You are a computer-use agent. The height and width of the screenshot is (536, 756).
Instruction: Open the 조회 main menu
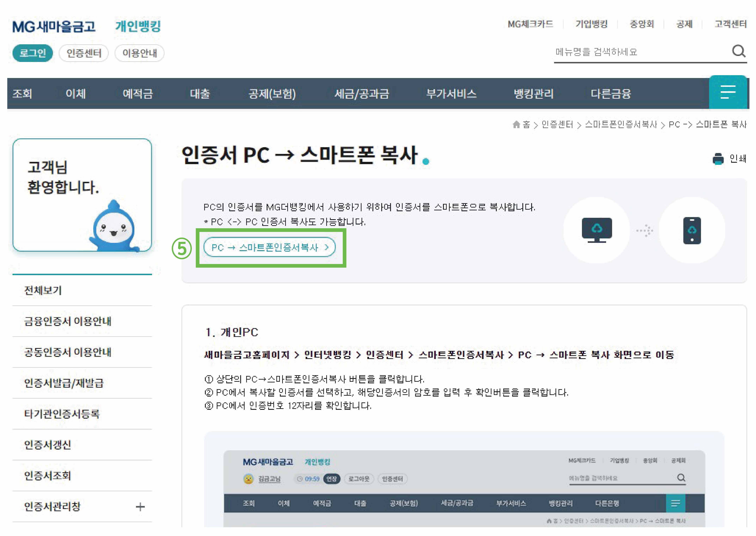[22, 94]
